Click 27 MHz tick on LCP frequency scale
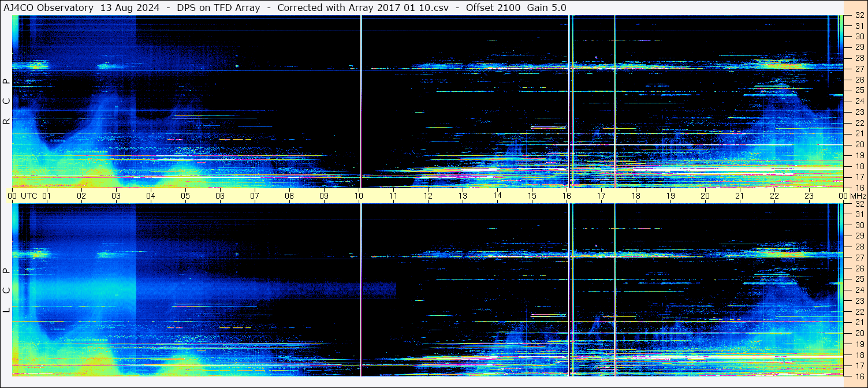 click(859, 258)
